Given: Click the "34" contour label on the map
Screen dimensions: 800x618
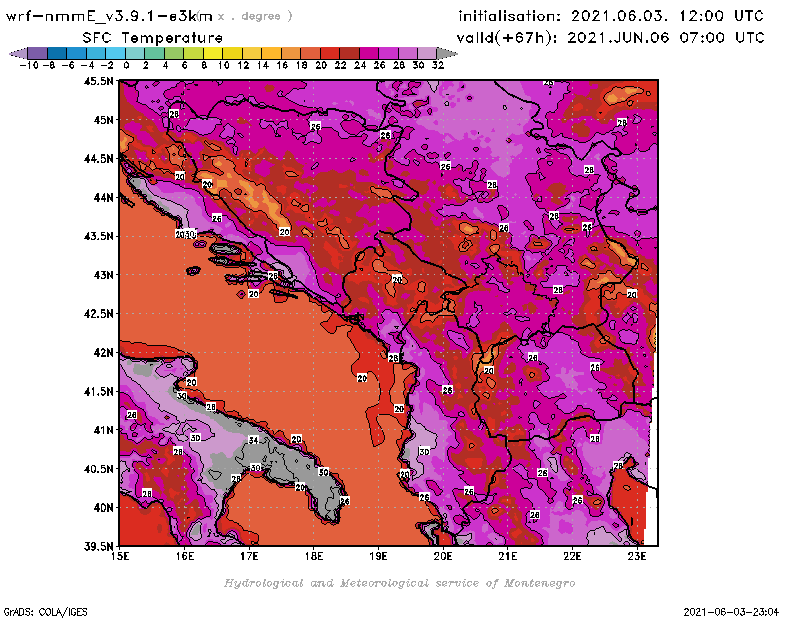Looking at the screenshot, I should 254,440.
